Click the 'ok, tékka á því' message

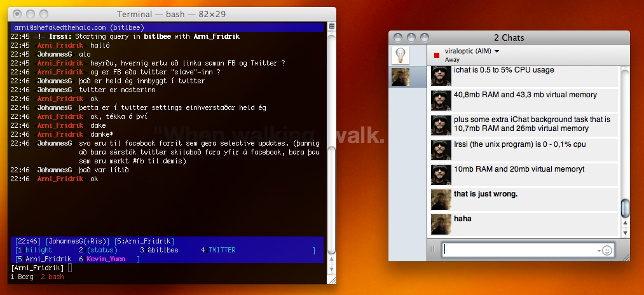coord(119,116)
